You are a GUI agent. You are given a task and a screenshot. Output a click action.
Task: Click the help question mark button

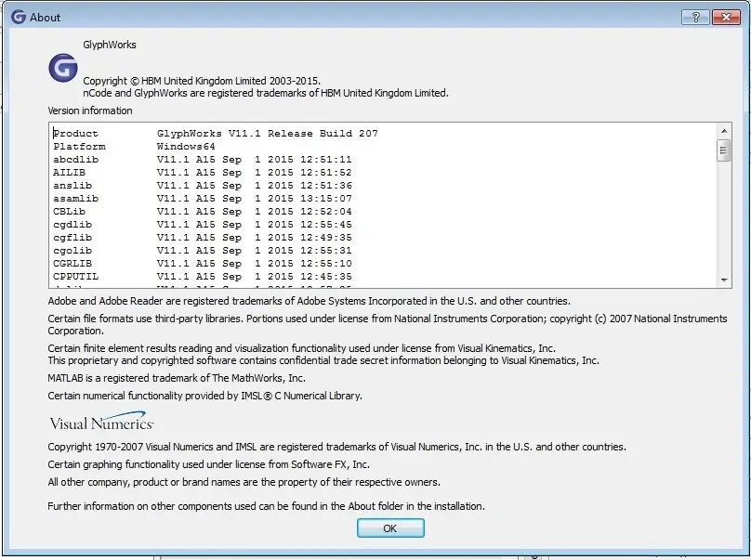[x=695, y=18]
